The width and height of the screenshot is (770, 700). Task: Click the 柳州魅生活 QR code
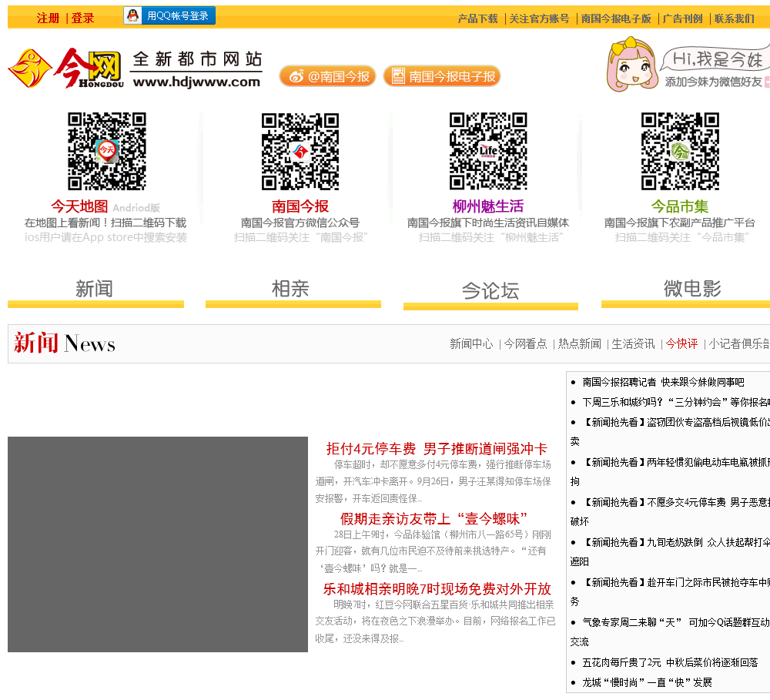488,151
